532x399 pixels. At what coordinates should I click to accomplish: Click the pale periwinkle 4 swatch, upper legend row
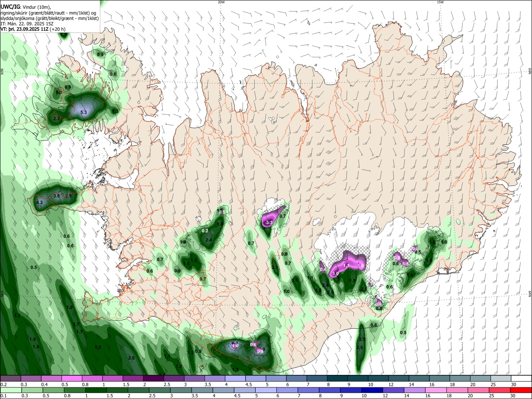point(236,379)
